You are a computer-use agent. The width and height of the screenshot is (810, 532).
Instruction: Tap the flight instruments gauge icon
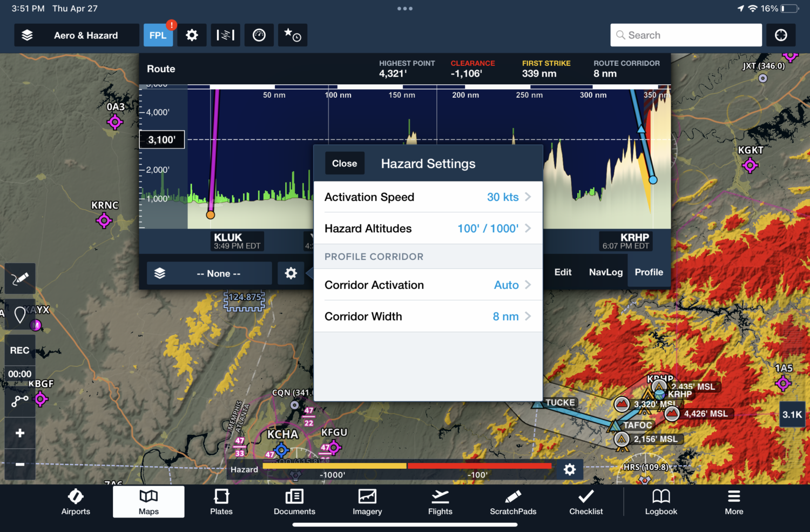[259, 35]
